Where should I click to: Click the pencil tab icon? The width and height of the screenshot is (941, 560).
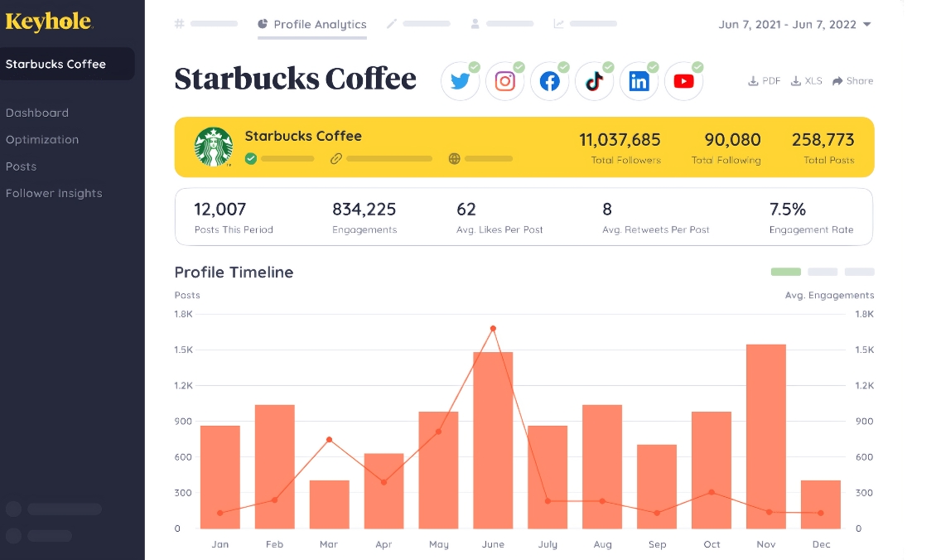coord(392,24)
